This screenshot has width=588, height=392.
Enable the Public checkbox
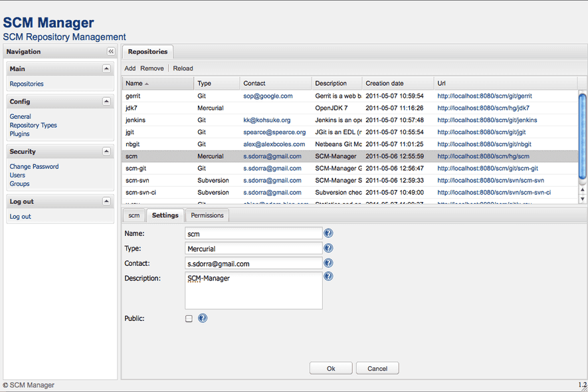pos(188,318)
